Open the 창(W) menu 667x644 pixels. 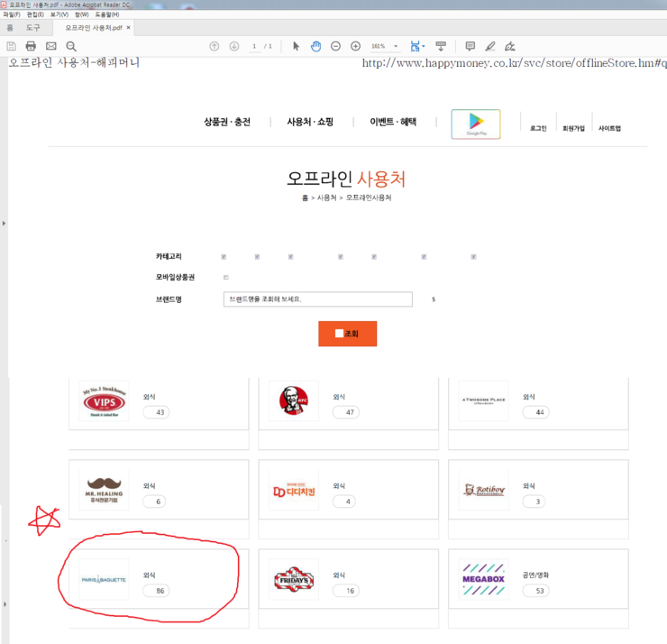click(82, 14)
